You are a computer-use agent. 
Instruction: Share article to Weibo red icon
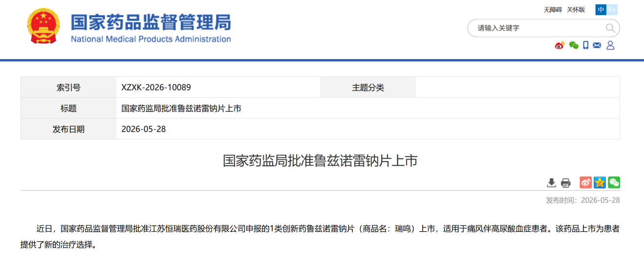click(586, 182)
